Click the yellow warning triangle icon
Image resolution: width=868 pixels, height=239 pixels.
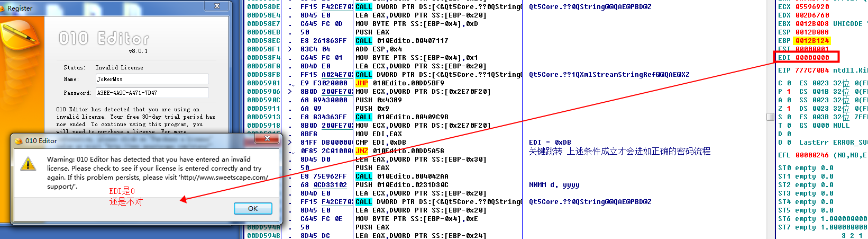pos(28,164)
